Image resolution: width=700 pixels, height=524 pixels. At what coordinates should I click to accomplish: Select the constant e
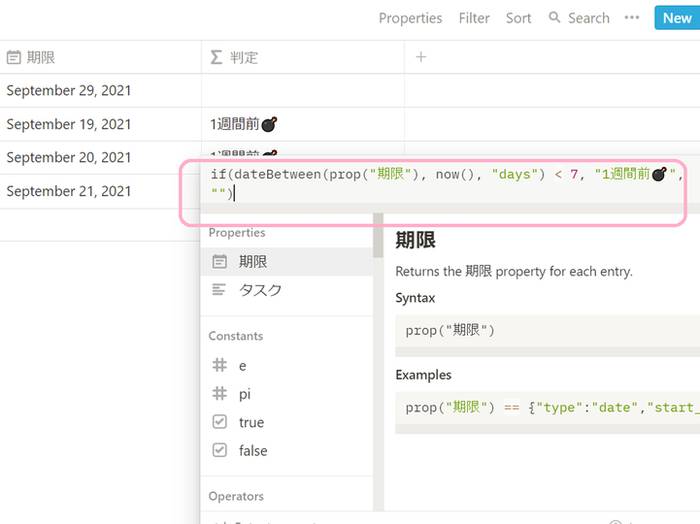tap(287, 366)
